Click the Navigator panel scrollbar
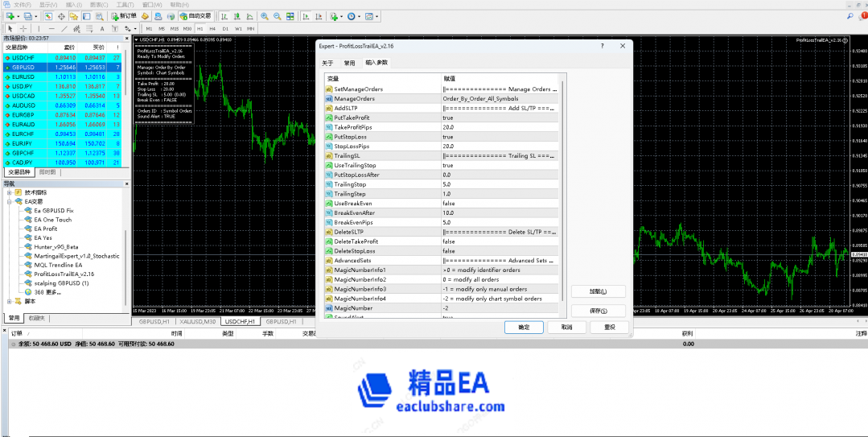Viewport: 868px width, 437px height. [x=127, y=266]
